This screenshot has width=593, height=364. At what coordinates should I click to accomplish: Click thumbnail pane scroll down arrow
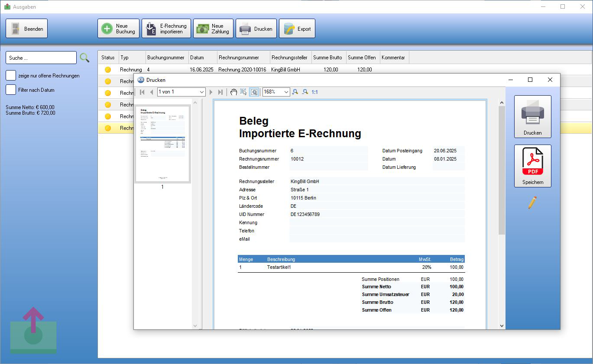195,325
